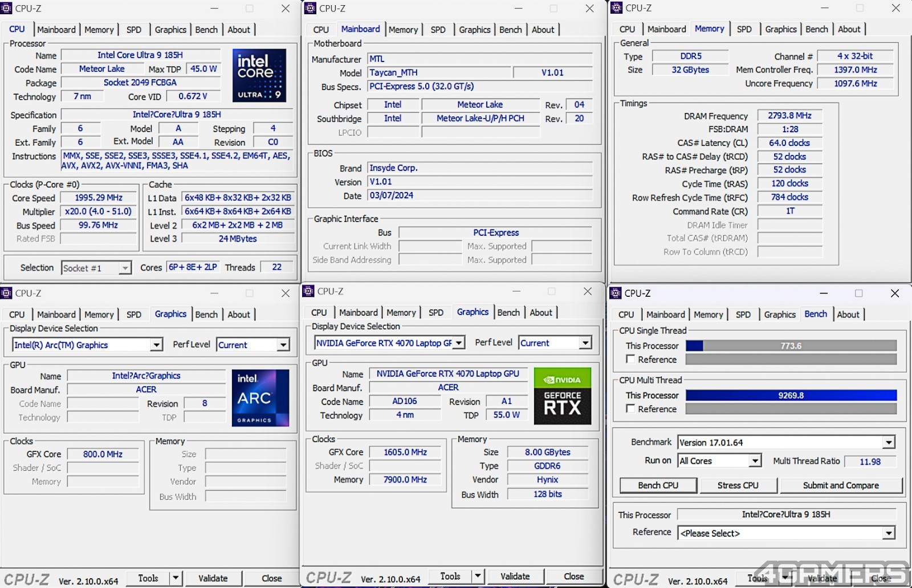Screen dimensions: 912x588
Task: Switch to Graphics tab in Bench window
Action: click(x=780, y=315)
